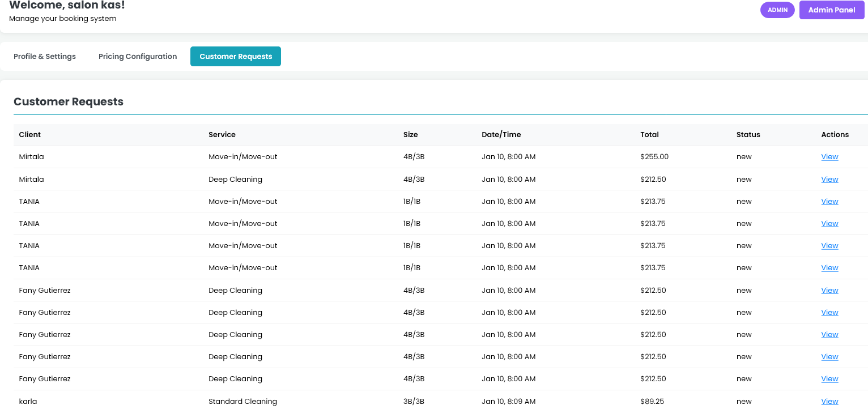Image resolution: width=868 pixels, height=409 pixels.
Task: Open the Pricing Configuration tab
Action: [x=137, y=56]
